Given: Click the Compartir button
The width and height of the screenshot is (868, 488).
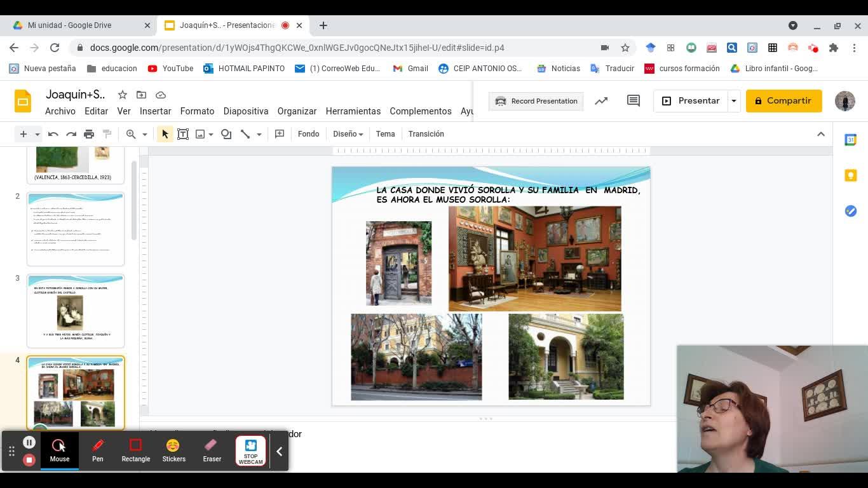Looking at the screenshot, I should coord(783,101).
